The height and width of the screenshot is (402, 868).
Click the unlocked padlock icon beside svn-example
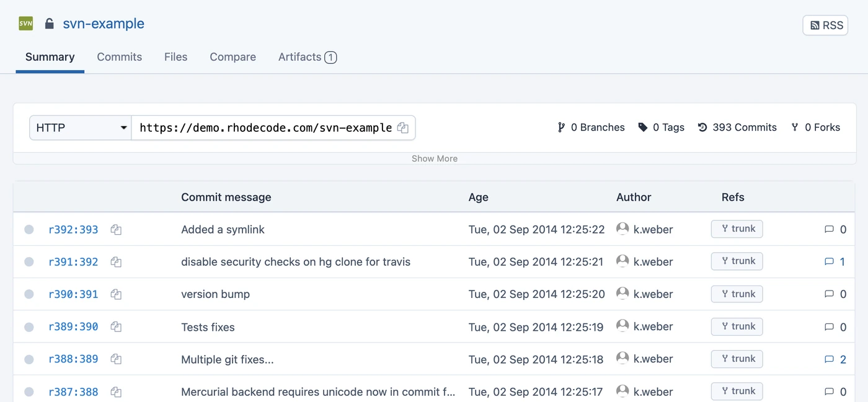point(49,24)
